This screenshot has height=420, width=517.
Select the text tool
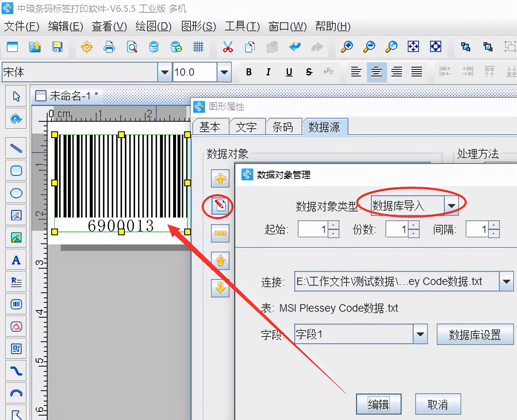[16, 260]
